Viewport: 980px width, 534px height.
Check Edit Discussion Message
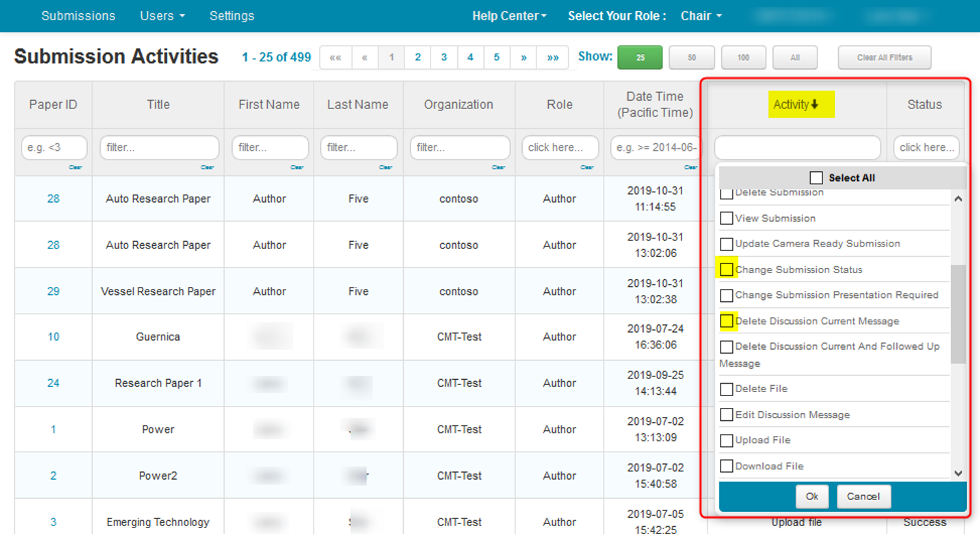(727, 414)
